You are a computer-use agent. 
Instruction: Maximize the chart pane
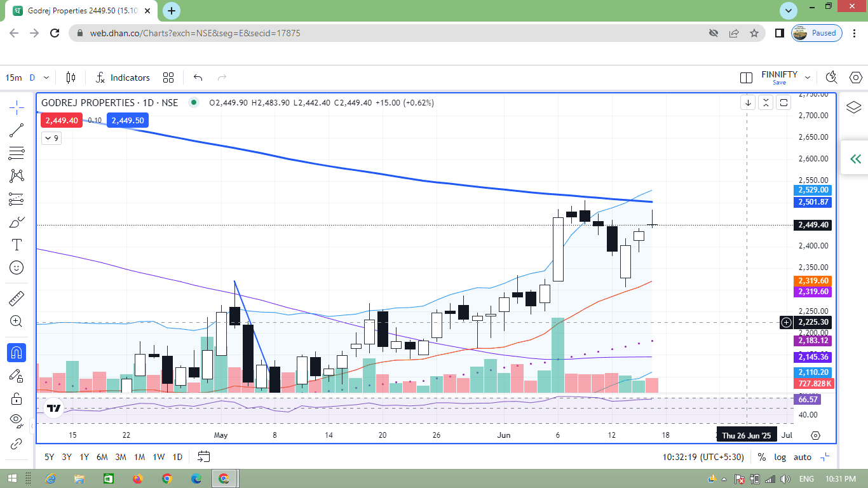(x=783, y=102)
